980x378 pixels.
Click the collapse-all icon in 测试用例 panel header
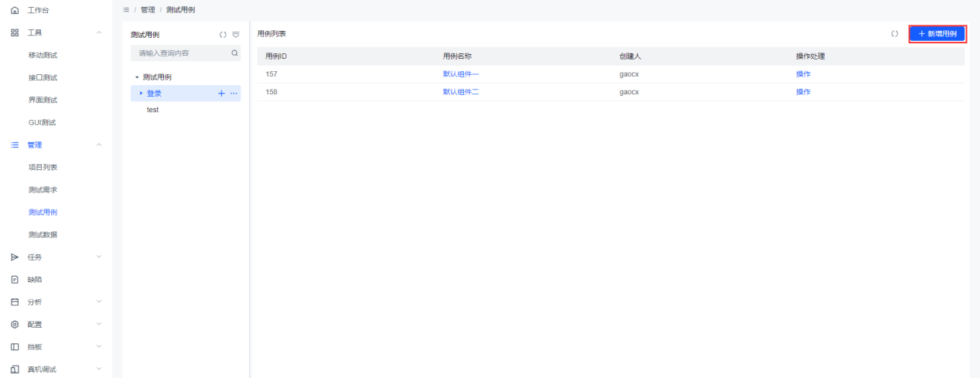(236, 35)
